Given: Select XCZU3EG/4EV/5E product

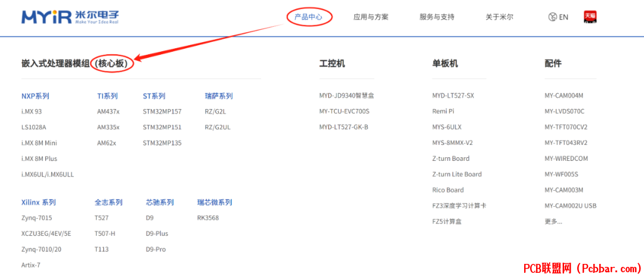Looking at the screenshot, I should click(x=47, y=234).
